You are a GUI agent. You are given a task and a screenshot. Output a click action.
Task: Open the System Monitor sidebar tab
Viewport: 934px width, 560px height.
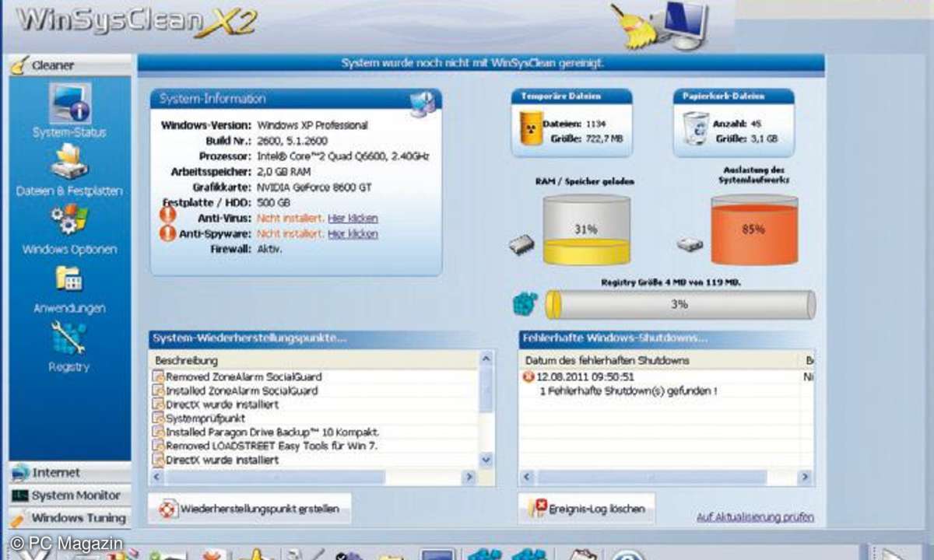(70, 495)
